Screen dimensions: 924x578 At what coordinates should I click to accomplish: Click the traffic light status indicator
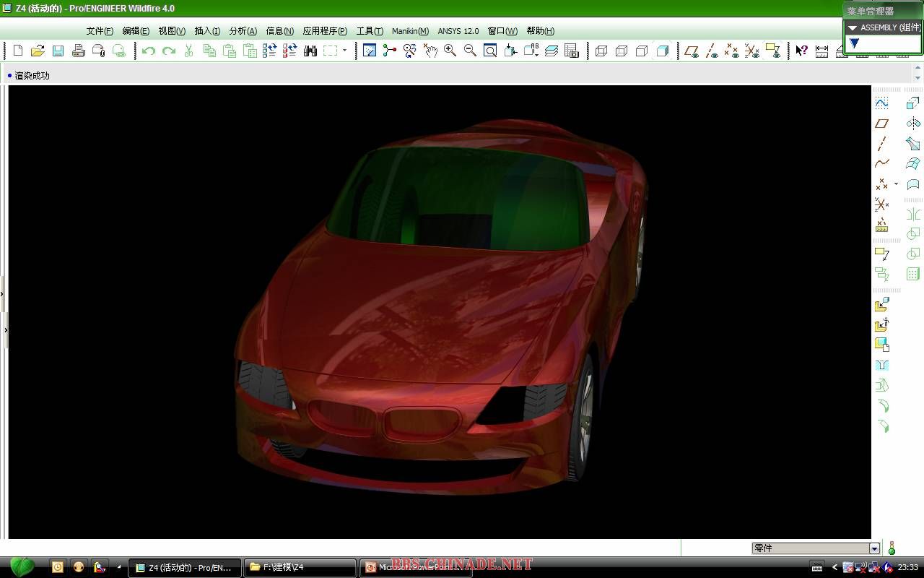pos(892,548)
